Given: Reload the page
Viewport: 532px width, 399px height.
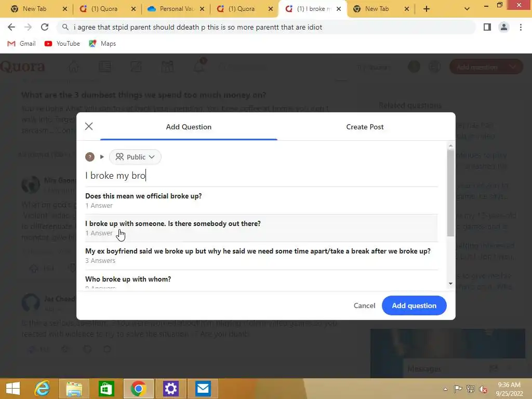Looking at the screenshot, I should click(x=45, y=27).
